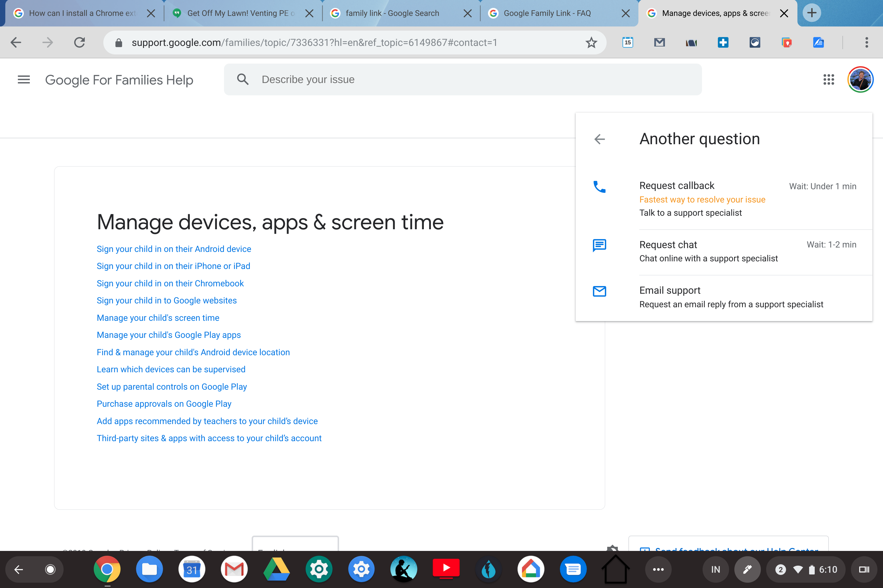Open the stylus tools pen button

point(747,569)
